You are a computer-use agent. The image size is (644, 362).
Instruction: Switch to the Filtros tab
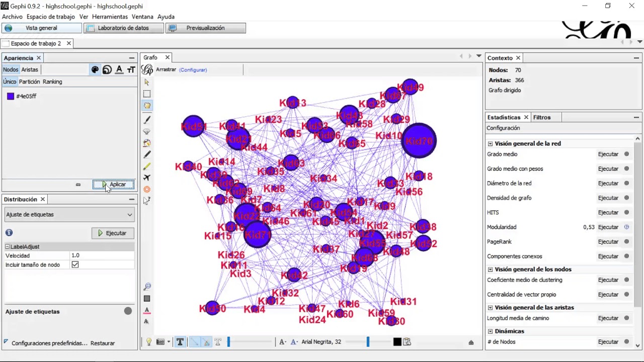(542, 117)
